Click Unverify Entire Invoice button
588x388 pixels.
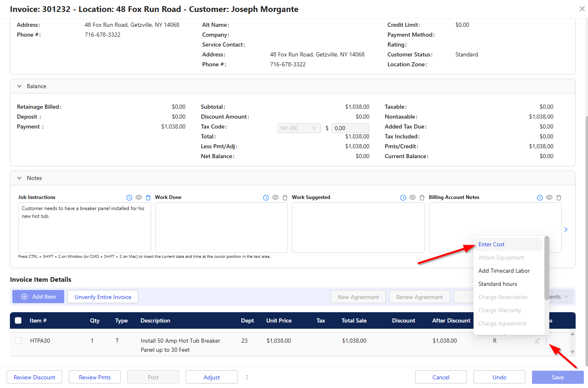pyautogui.click(x=103, y=297)
